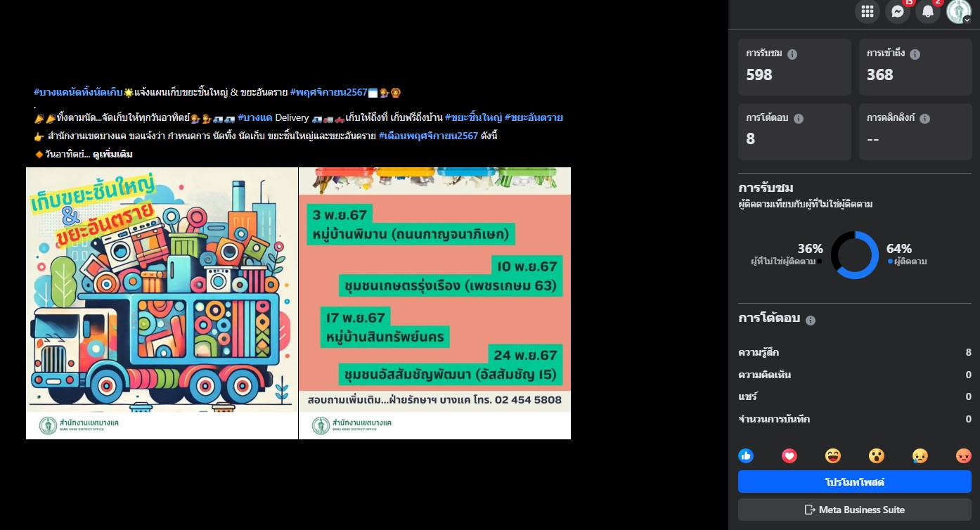Click info icon next to การรับชม
Screen dimensions: 980x530
coord(792,54)
